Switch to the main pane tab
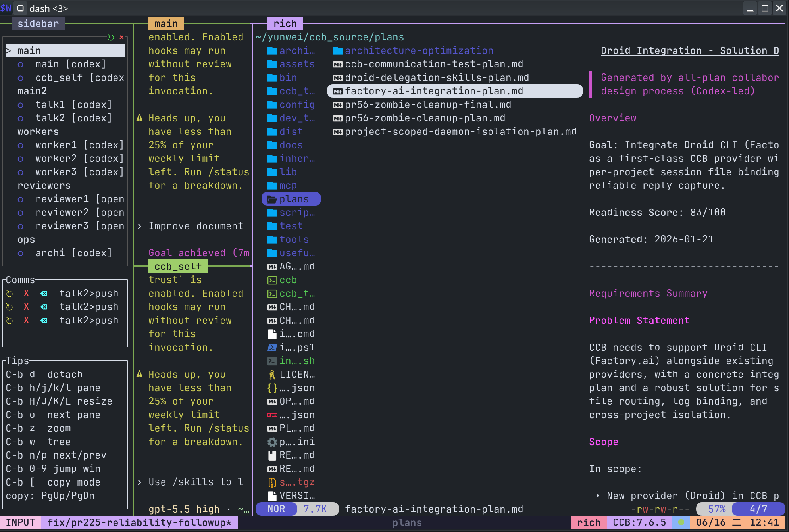Viewport: 789px width, 532px height. tap(166, 24)
